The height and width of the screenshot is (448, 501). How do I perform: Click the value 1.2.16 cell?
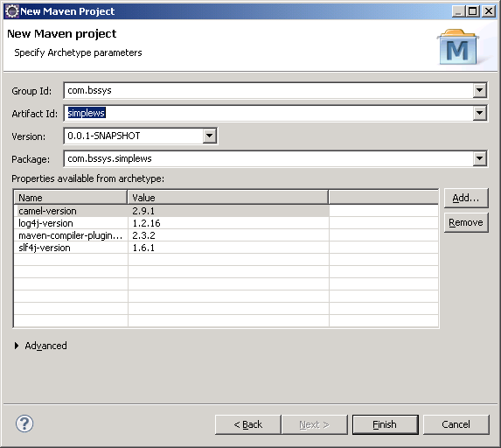coord(228,223)
